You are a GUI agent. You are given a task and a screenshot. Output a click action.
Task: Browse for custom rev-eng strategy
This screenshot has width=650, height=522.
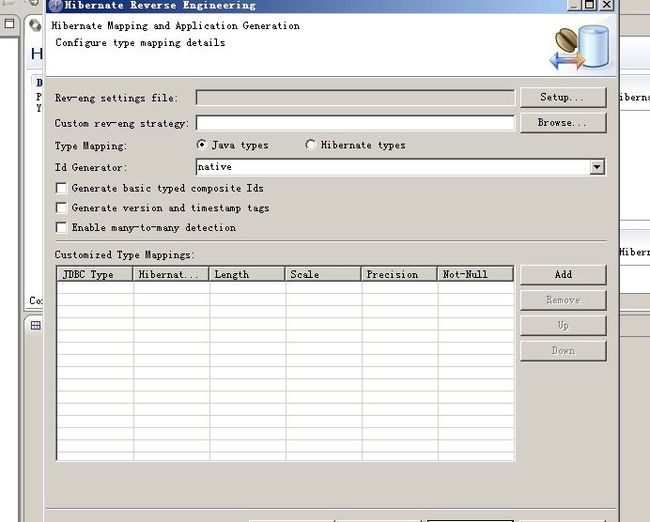(563, 123)
